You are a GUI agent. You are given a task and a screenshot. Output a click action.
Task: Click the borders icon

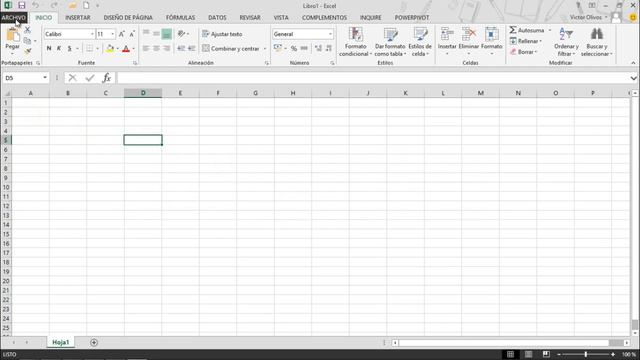tap(89, 49)
